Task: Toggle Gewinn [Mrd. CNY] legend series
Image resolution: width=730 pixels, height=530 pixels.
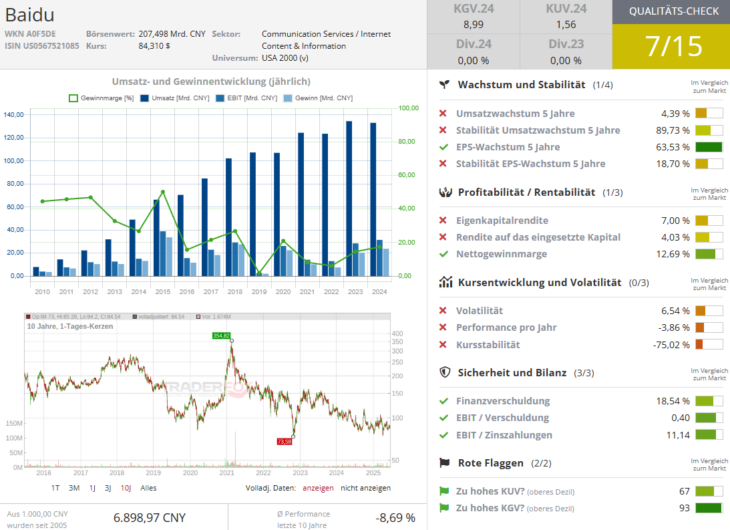Action: tap(318, 98)
